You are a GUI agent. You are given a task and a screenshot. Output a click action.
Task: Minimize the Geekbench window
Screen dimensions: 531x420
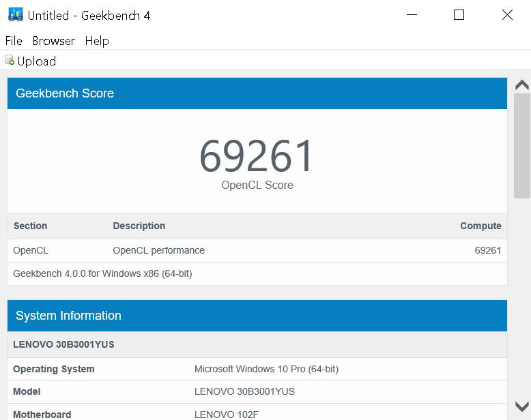click(x=412, y=15)
